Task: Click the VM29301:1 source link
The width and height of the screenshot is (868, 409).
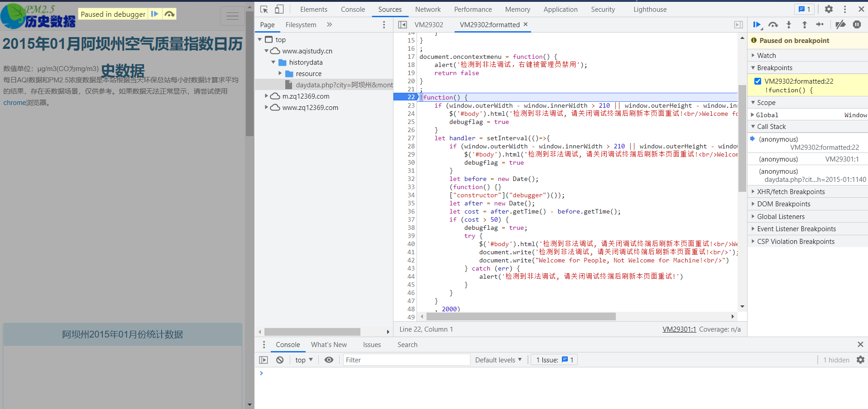Action: (679, 329)
